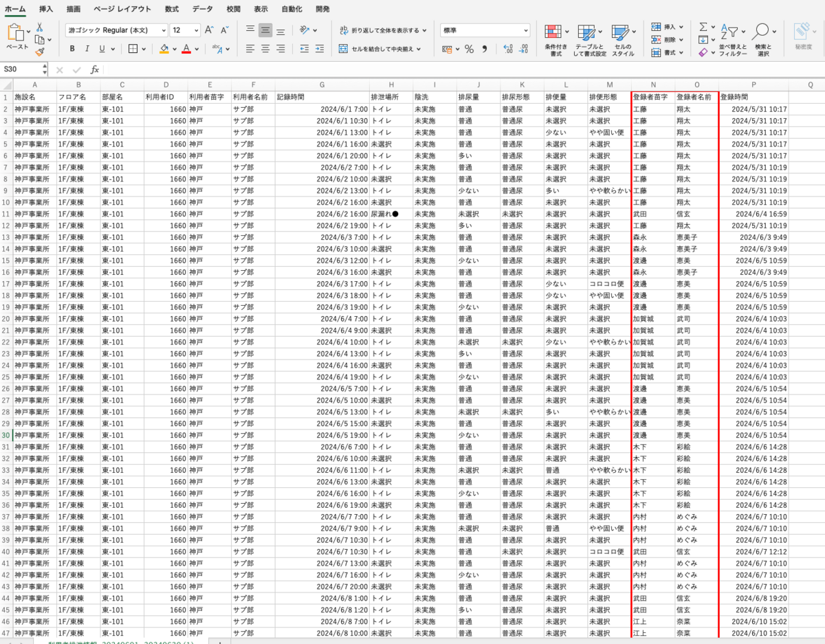Expand the font color arrow

[197, 49]
